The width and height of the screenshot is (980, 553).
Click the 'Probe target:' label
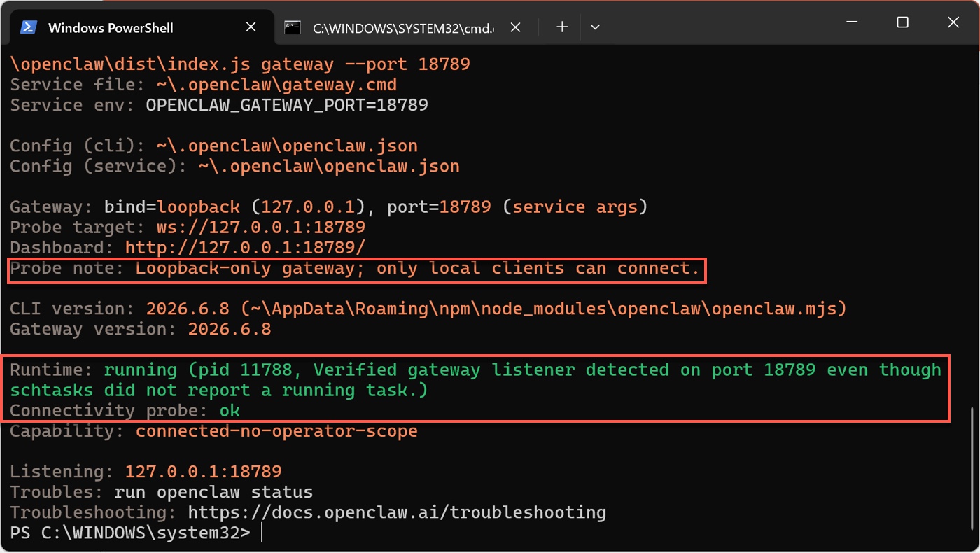pos(77,227)
